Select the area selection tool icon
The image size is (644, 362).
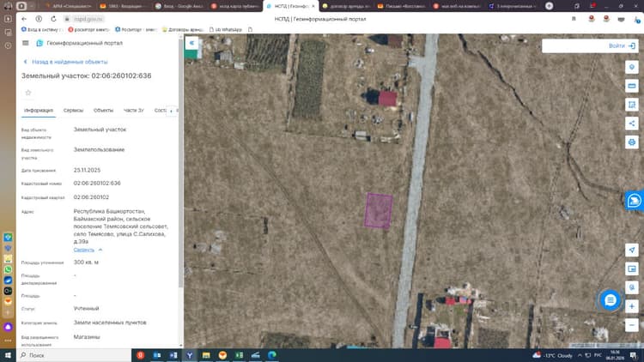click(x=631, y=105)
